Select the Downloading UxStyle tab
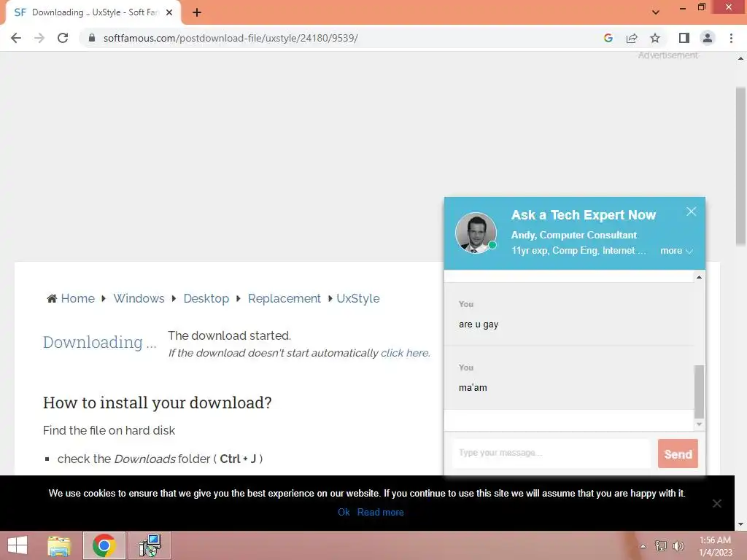747x560 pixels. (x=90, y=12)
